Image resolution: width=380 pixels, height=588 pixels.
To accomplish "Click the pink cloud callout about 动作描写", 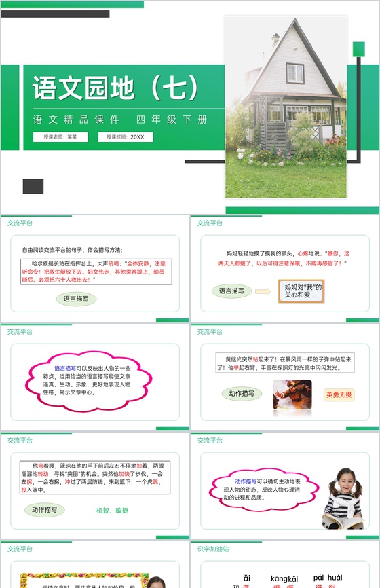I will point(264,490).
